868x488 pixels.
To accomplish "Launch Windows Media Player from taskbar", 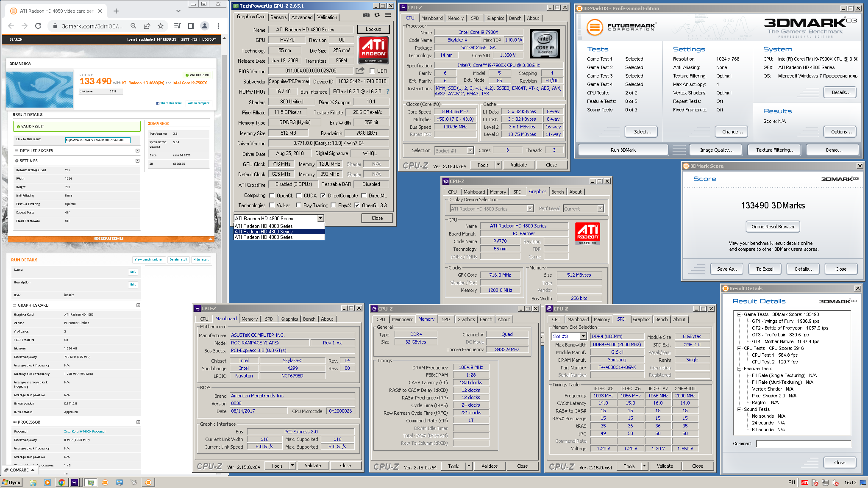I will pyautogui.click(x=47, y=482).
